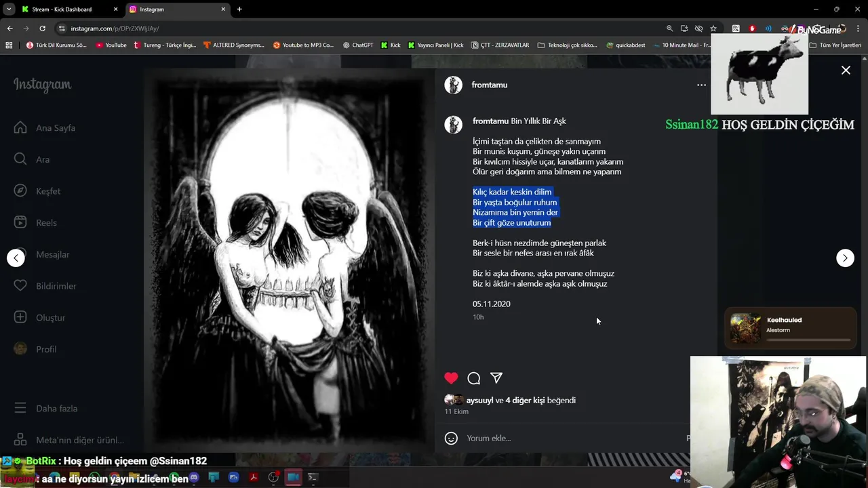This screenshot has width=868, height=488.
Task: Open ALTERED Synonyms bookmark
Action: click(x=234, y=45)
